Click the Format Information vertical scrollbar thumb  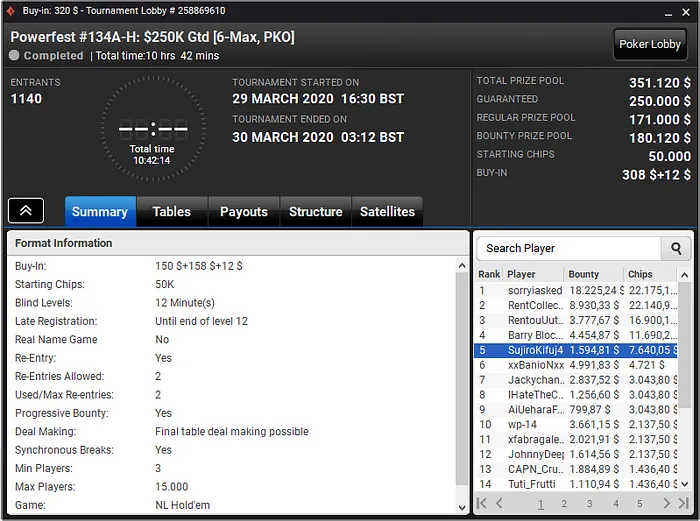pos(462,379)
